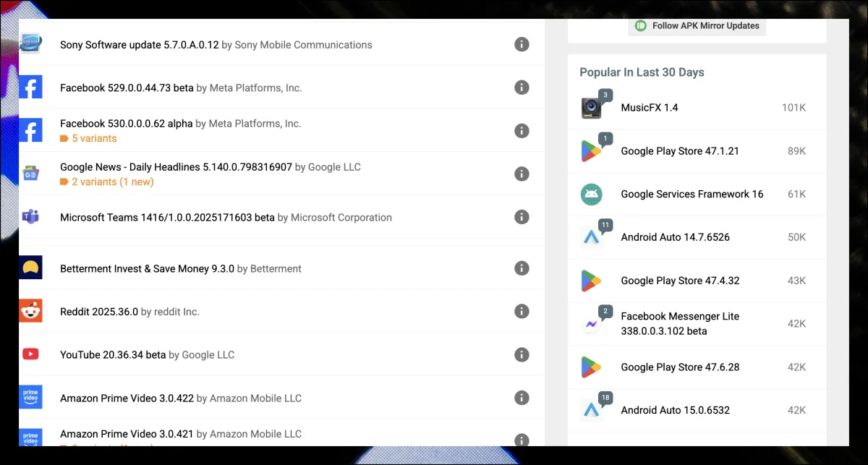
Task: Open Sony Software update 5.7.0.A.0.12 link
Action: click(139, 45)
